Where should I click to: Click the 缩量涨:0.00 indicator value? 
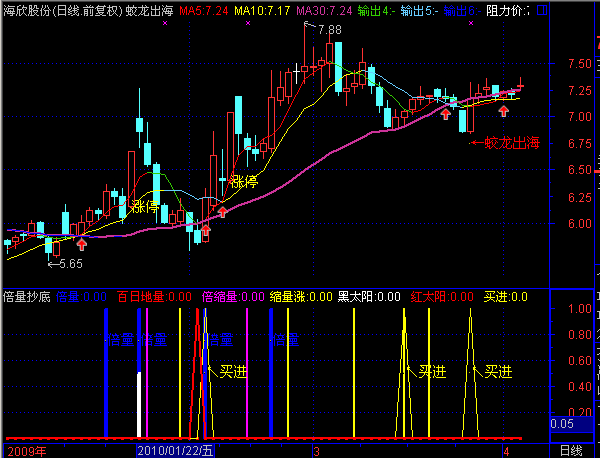(301, 297)
